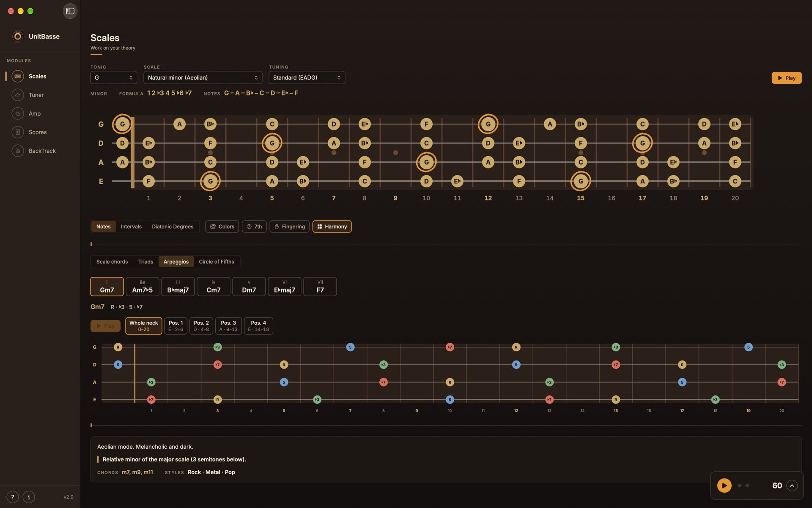Click the Fingering hand icon
Viewport: 812px width, 508px height.
277,226
